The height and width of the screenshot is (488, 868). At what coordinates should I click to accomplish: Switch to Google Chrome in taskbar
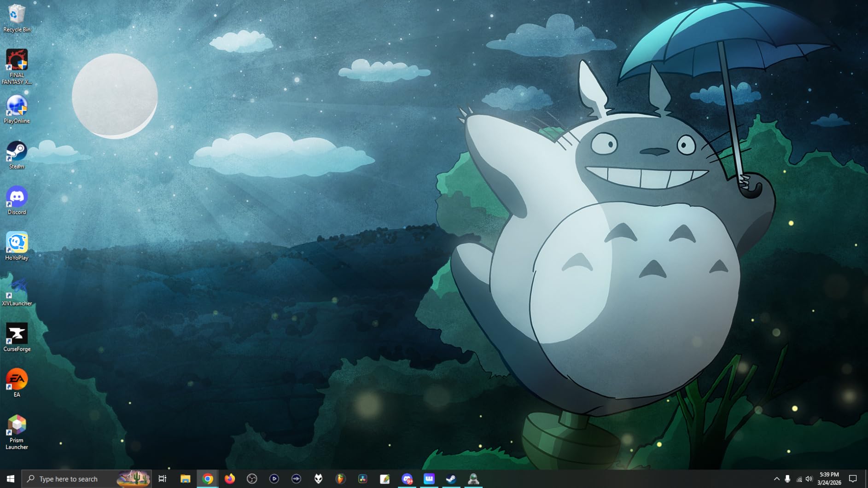point(208,479)
